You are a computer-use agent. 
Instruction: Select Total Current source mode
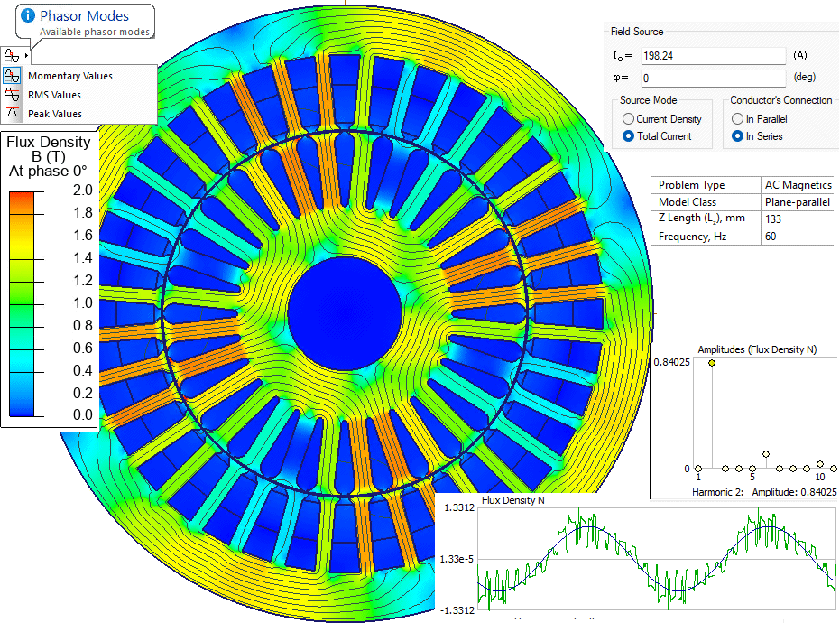tap(628, 136)
